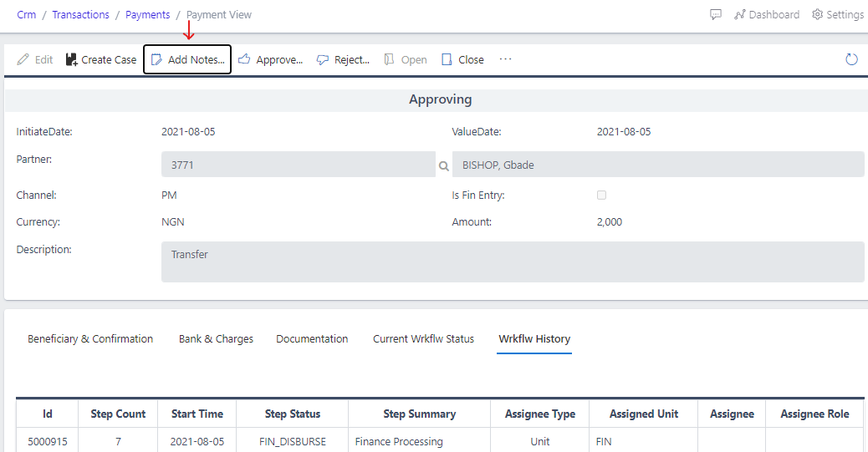Image resolution: width=868 pixels, height=452 pixels.
Task: Click the Partner ID field 3771
Action: coord(299,165)
